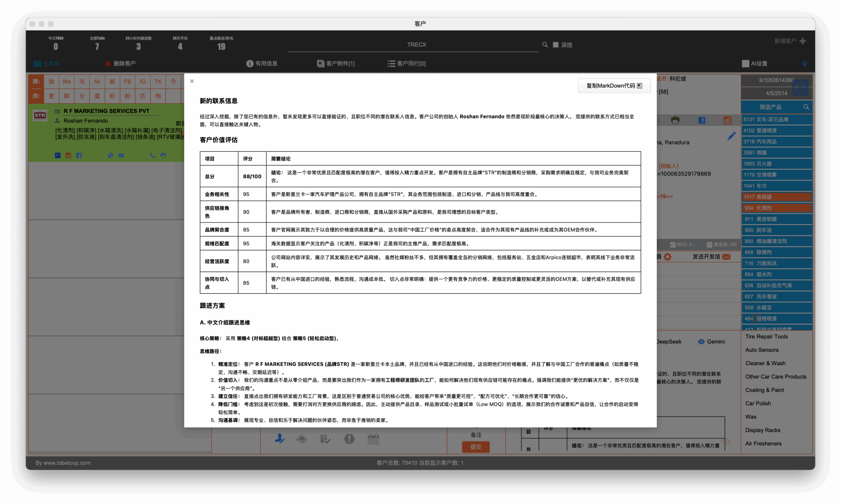Select the Gemini radio option

click(701, 342)
